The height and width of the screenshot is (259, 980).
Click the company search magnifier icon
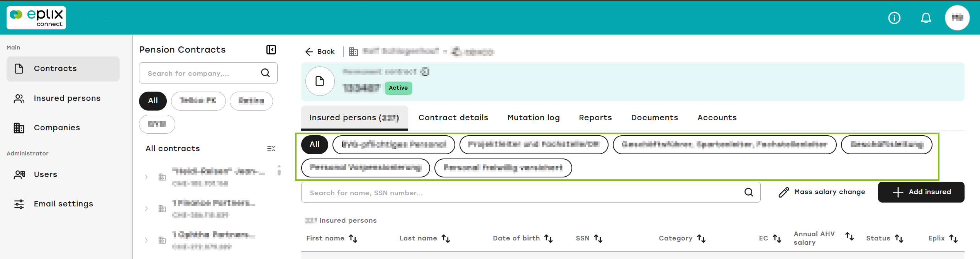265,73
